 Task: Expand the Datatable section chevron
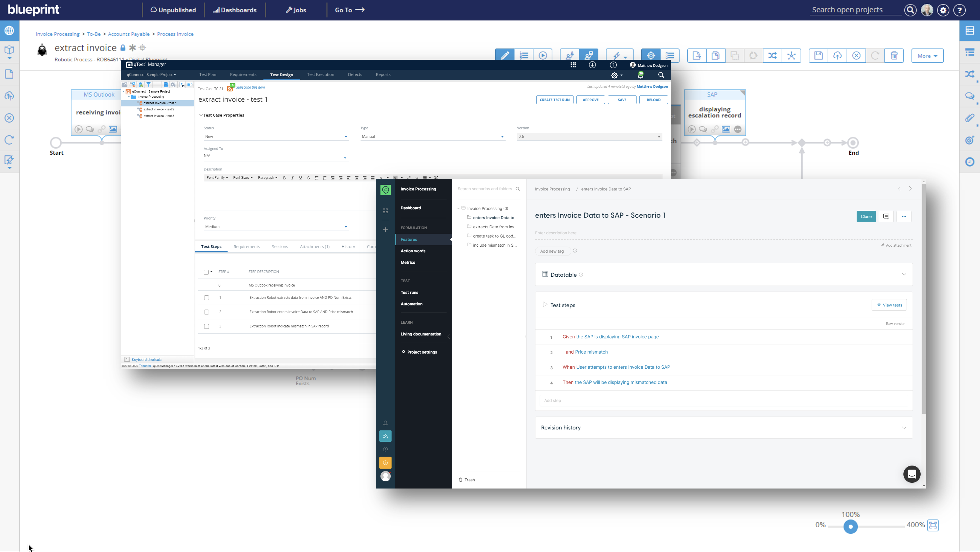tap(904, 275)
